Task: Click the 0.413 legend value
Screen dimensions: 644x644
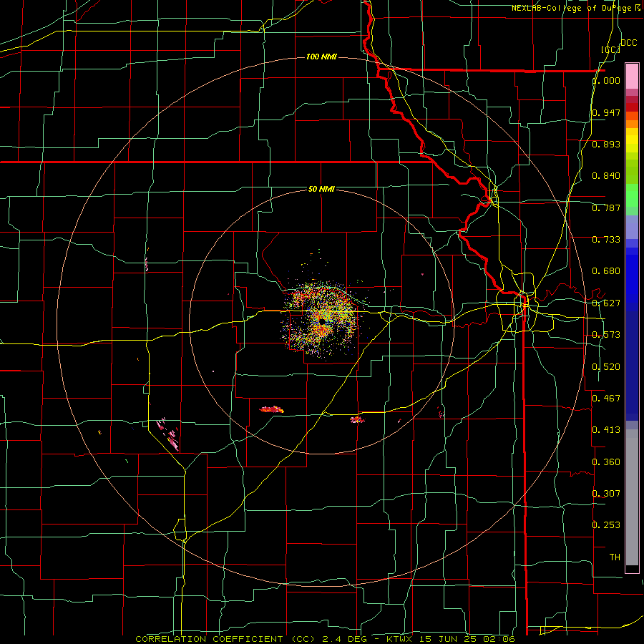Action: 606,430
